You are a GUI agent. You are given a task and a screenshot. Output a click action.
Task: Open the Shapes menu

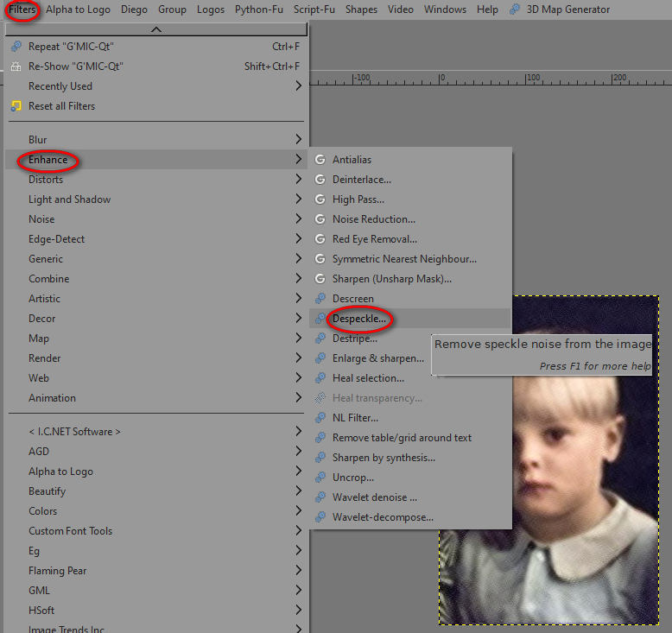coord(361,9)
